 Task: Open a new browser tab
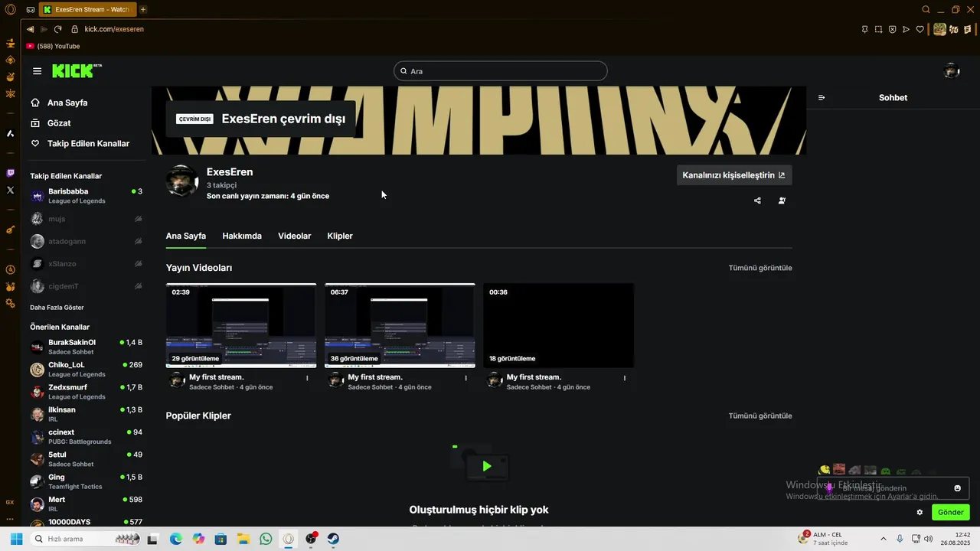143,9
